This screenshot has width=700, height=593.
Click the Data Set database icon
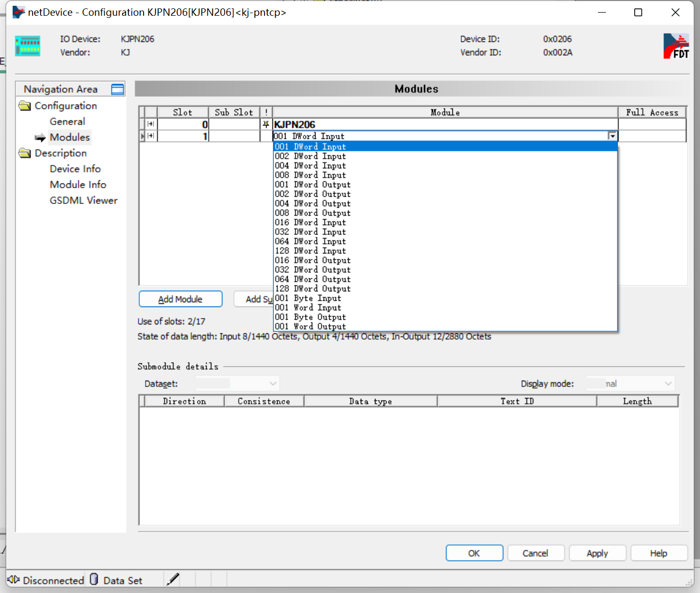coord(94,579)
